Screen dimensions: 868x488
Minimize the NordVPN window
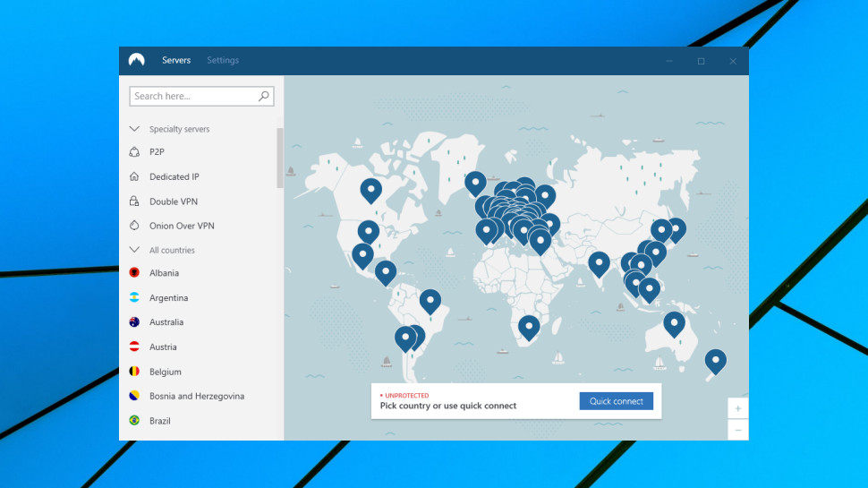[669, 61]
